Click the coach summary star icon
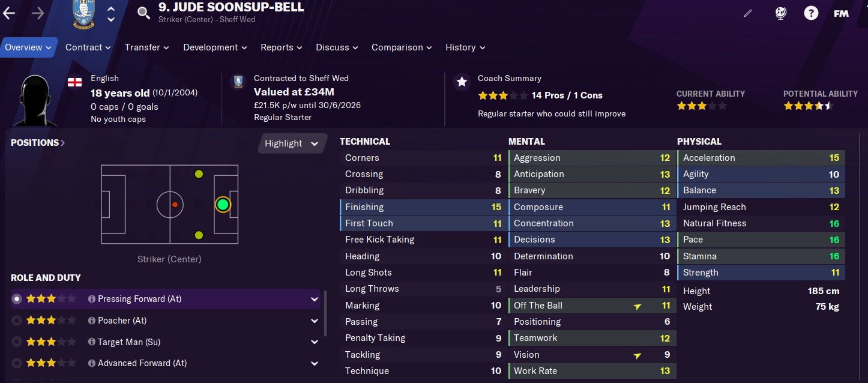The height and width of the screenshot is (383, 868). pyautogui.click(x=462, y=82)
